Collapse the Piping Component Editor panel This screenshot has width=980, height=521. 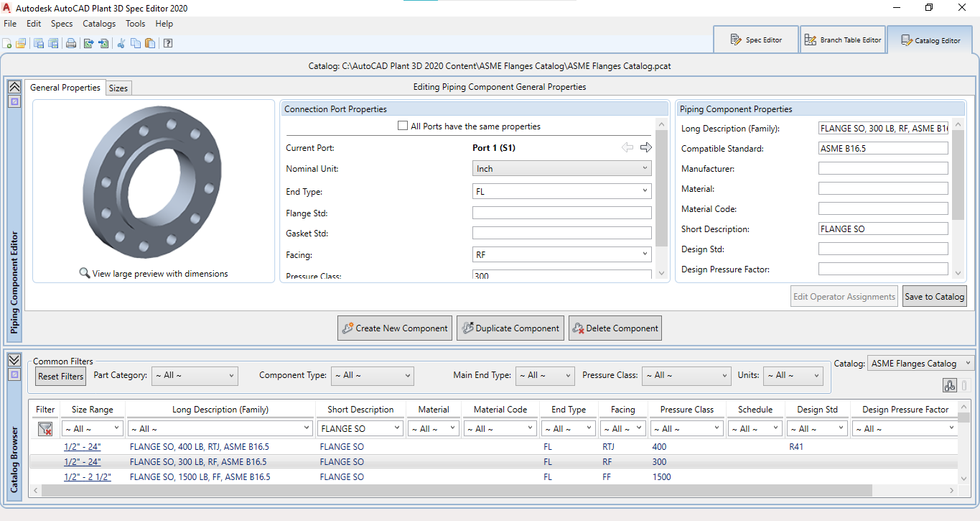[x=14, y=87]
